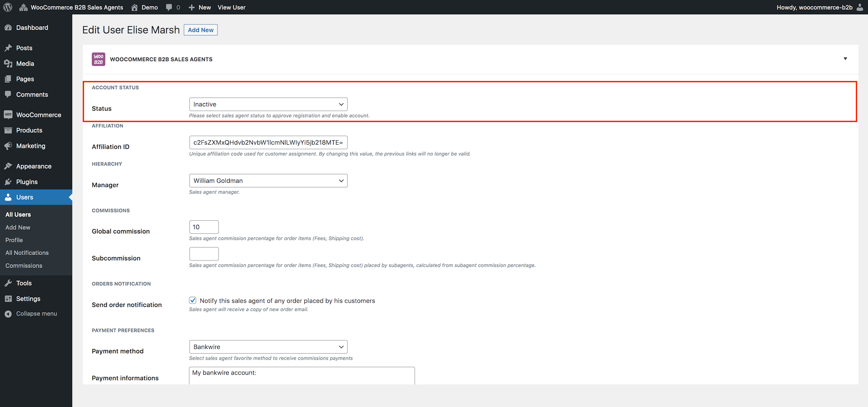Image resolution: width=868 pixels, height=407 pixels.
Task: Collapse the WooCommerce B2B Sales Agents panel
Action: (845, 59)
